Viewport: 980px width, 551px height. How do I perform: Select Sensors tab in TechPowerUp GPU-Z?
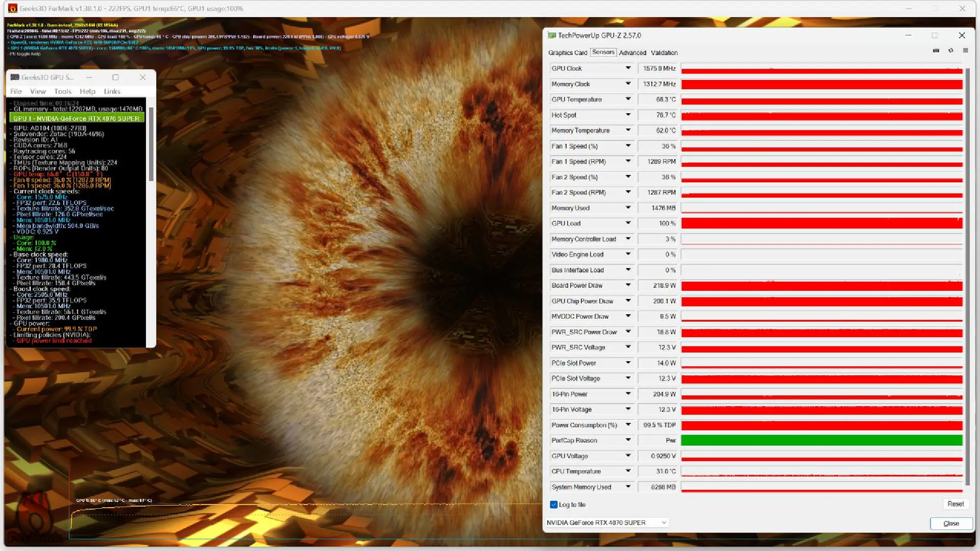tap(603, 53)
